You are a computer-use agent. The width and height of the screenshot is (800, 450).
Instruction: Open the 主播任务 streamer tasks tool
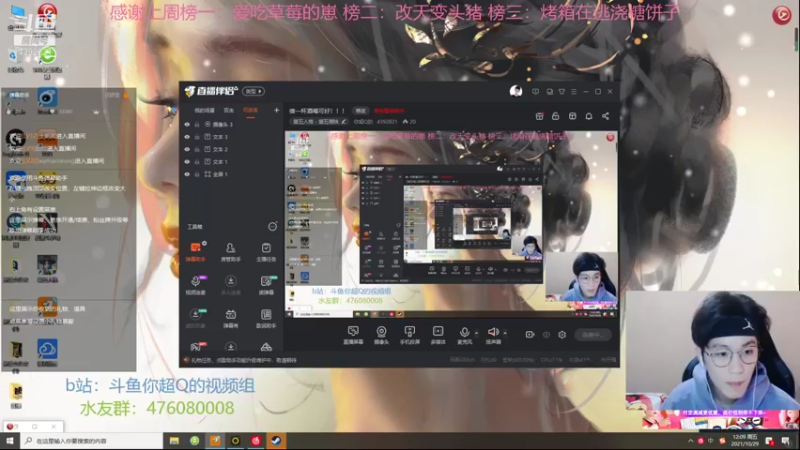click(x=266, y=252)
